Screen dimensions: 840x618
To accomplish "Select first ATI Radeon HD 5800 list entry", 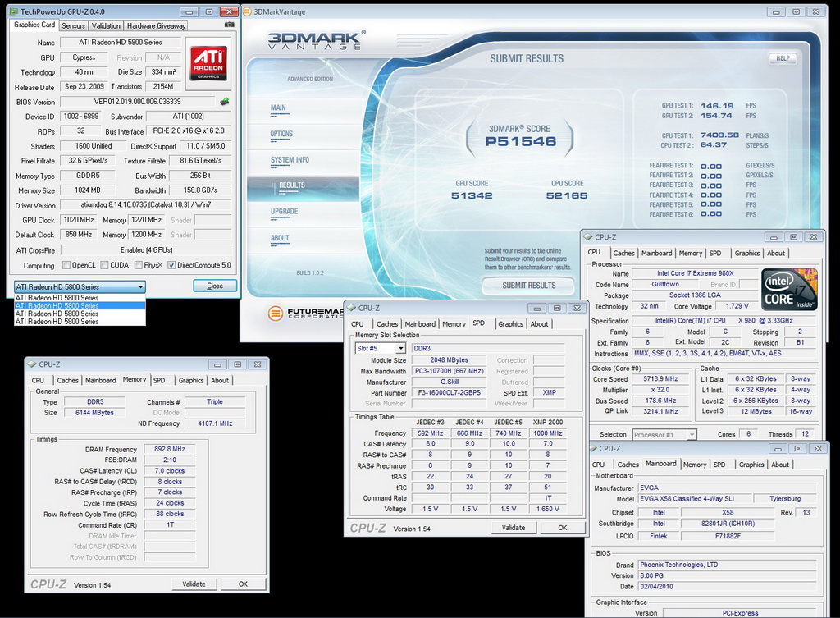I will coord(80,297).
